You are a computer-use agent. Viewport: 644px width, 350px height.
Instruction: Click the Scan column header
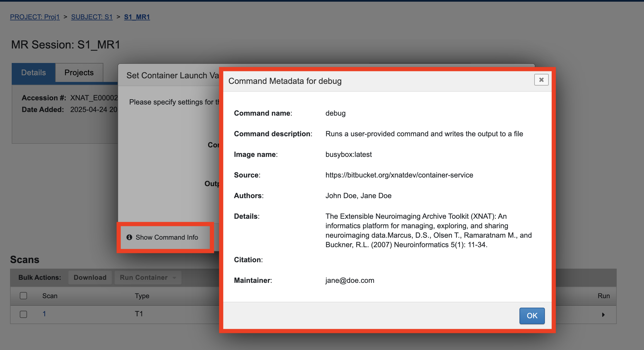(x=50, y=296)
